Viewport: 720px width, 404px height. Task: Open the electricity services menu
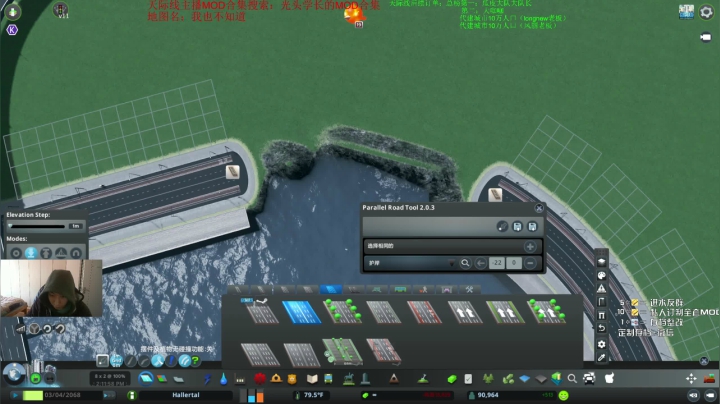pyautogui.click(x=208, y=379)
